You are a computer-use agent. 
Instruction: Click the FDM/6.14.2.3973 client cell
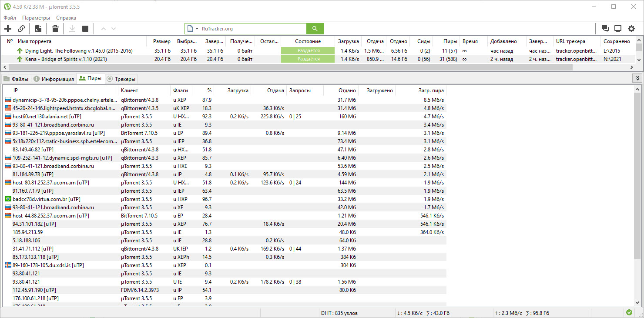click(140, 290)
